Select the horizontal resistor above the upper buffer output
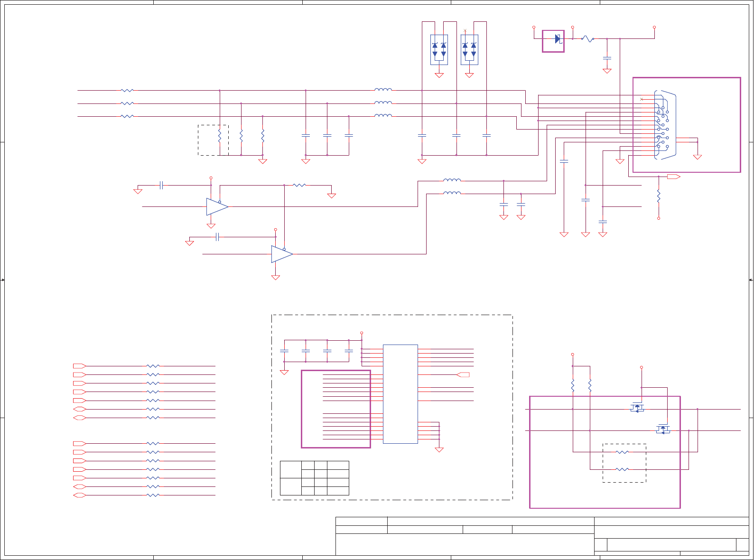Image resolution: width=754 pixels, height=560 pixels. 299,185
